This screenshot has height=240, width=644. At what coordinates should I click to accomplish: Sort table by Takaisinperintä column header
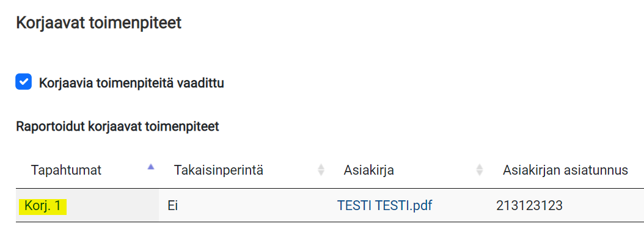tap(219, 170)
